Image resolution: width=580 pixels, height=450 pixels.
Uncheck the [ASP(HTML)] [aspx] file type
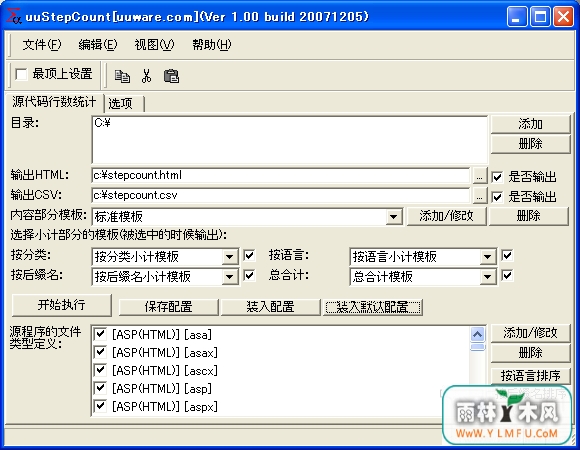[100, 406]
